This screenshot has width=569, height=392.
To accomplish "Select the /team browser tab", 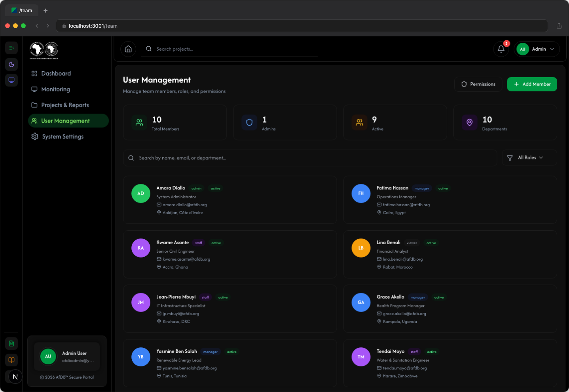I will 22,11.
